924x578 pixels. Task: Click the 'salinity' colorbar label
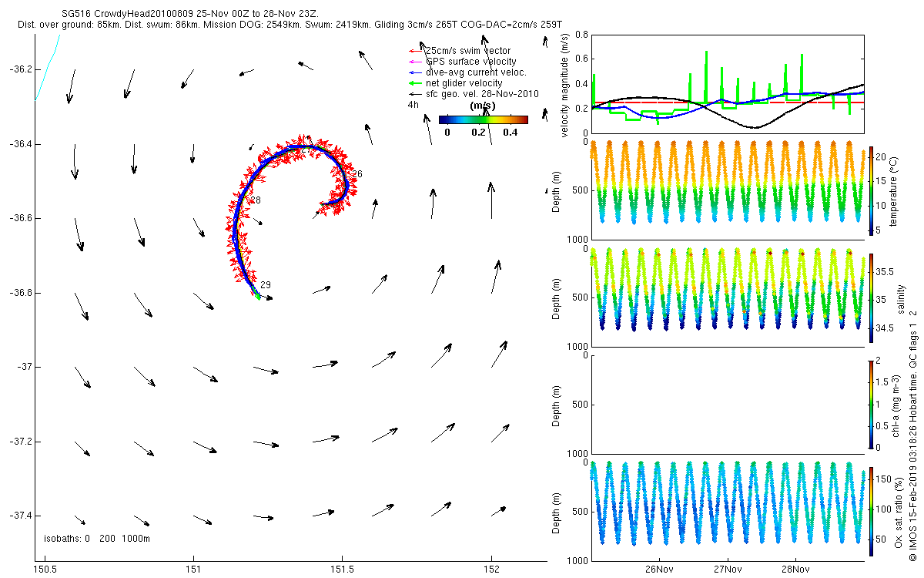point(901,298)
